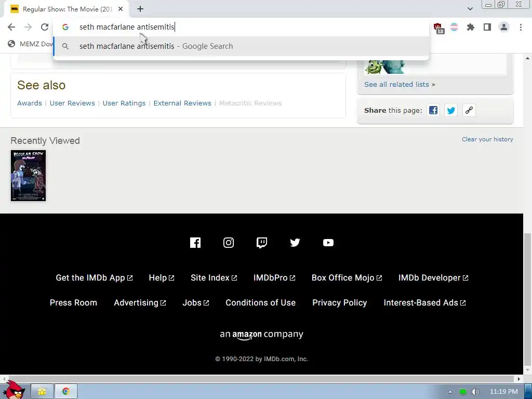Open the External Reviews link

pos(182,103)
